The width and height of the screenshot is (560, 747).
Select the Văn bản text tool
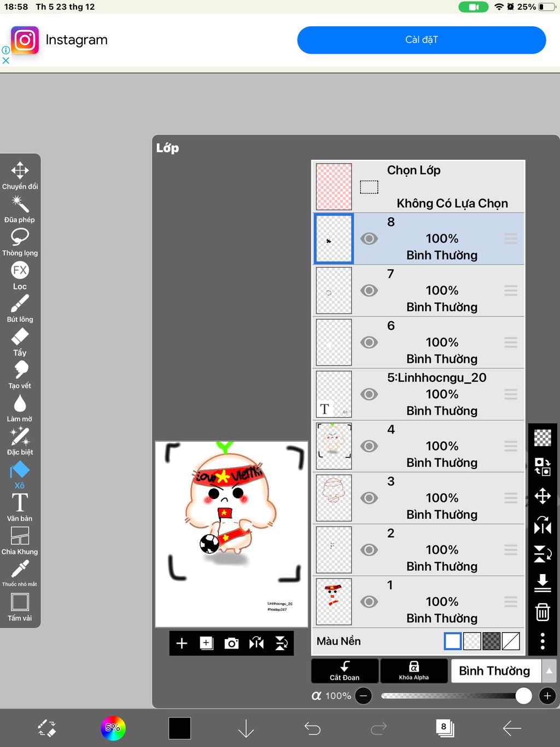tap(20, 508)
